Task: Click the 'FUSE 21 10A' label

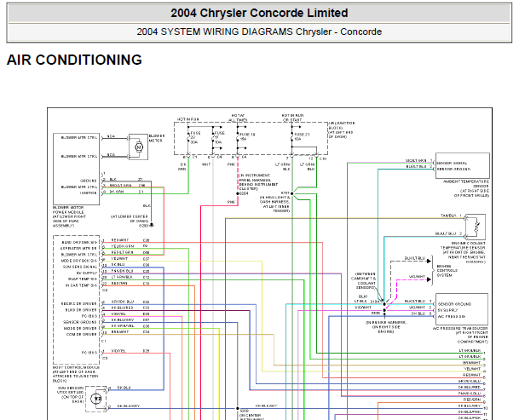Action: tap(302, 136)
